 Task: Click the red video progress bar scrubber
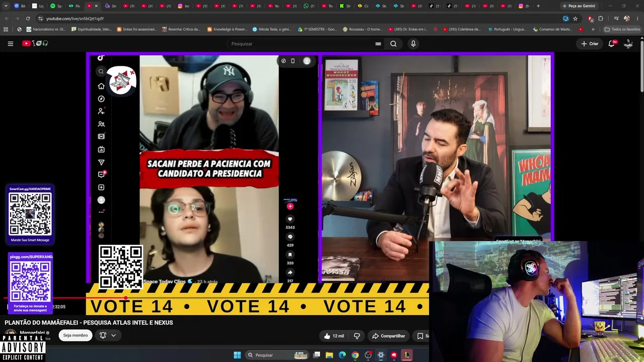tap(125, 298)
